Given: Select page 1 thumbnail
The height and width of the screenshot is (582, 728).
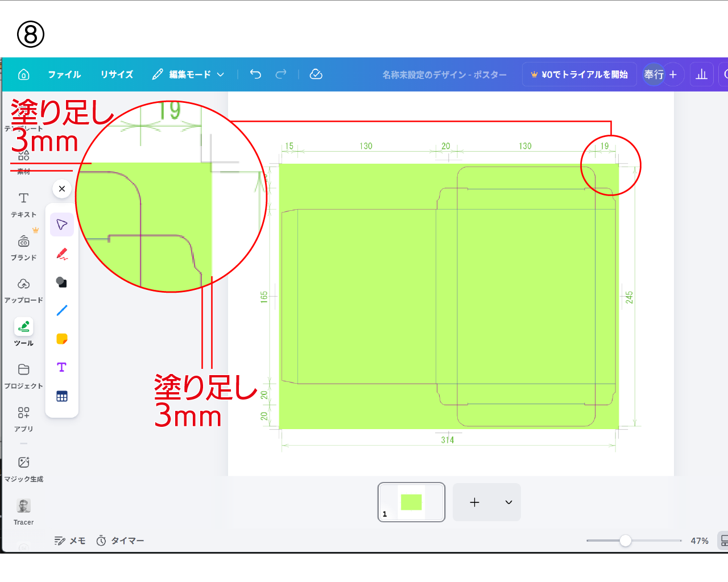Looking at the screenshot, I should pyautogui.click(x=411, y=502).
